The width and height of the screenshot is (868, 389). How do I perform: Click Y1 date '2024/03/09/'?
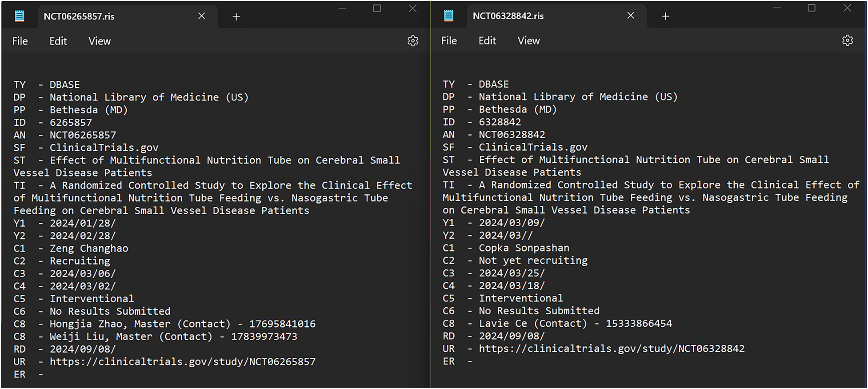tap(512, 223)
